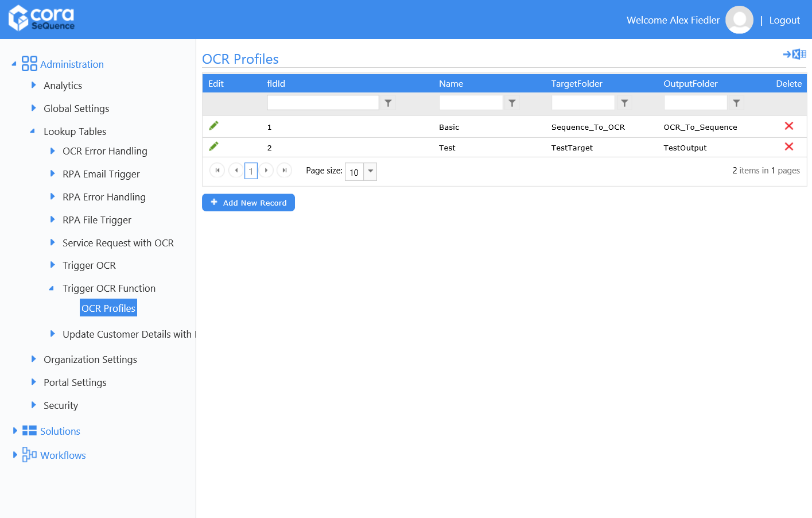The height and width of the screenshot is (518, 812).
Task: Select OCR Profiles in the tree
Action: pos(108,308)
